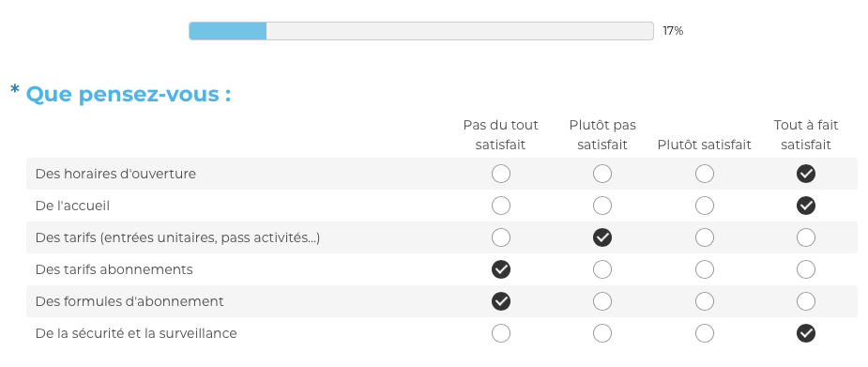The image size is (868, 367).
Task: Click checked 'Plutôt pas satisfait' for tarifs entrées unitaires
Action: 602,238
